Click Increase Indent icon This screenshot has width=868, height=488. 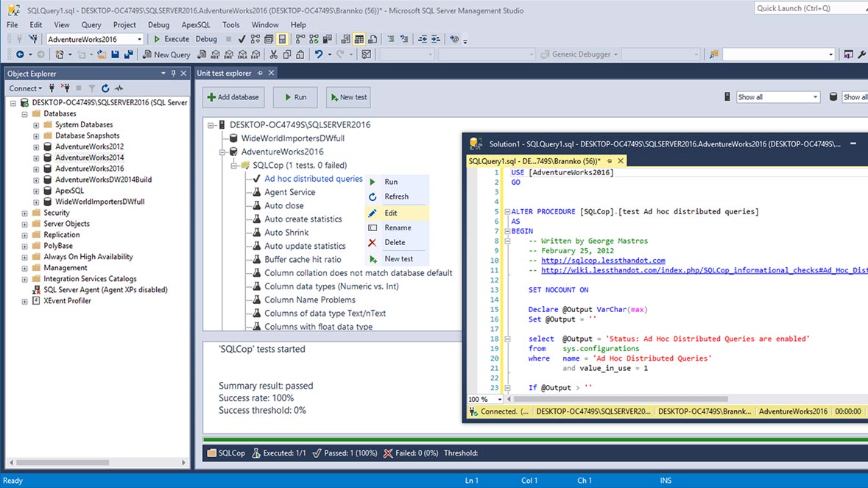click(x=436, y=39)
